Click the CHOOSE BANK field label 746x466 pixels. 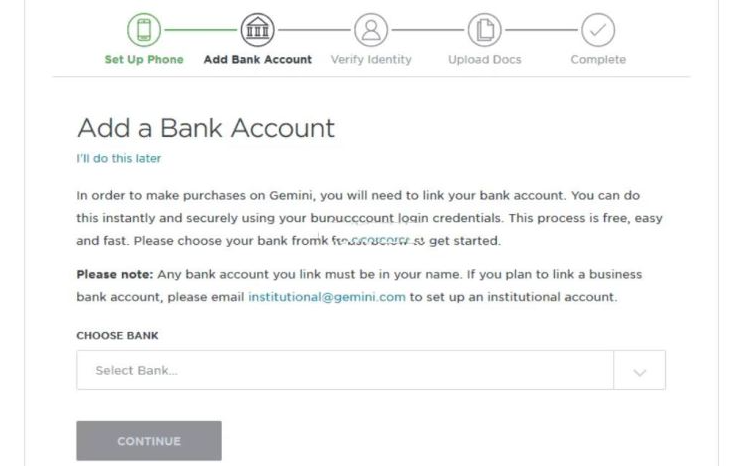[x=118, y=336]
